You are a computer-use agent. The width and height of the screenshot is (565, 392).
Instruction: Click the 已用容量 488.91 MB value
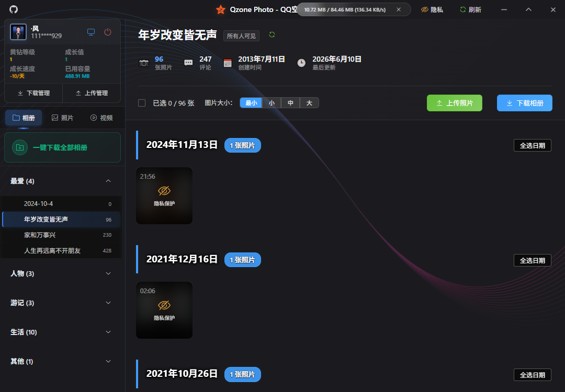77,76
